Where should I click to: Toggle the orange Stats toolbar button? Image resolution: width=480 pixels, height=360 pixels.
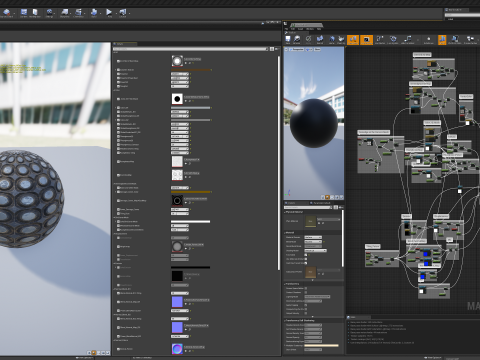point(442,40)
